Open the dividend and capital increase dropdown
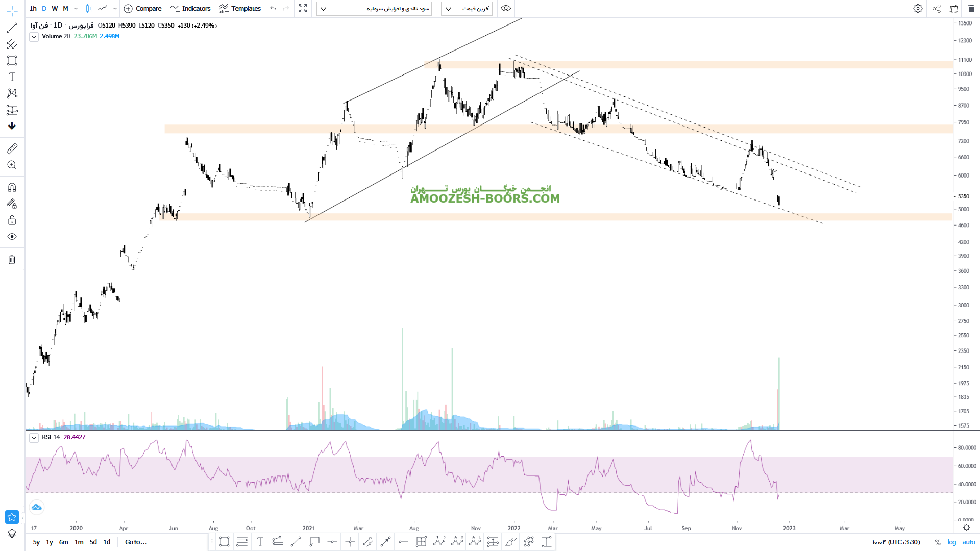 [374, 9]
